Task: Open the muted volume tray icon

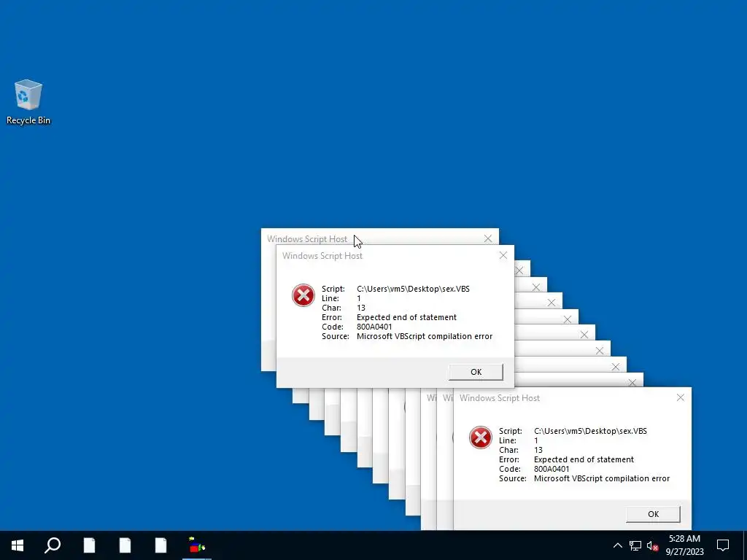Action: click(x=652, y=545)
